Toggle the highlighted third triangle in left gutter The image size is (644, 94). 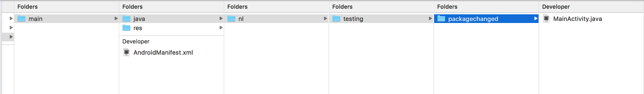[x=11, y=37]
